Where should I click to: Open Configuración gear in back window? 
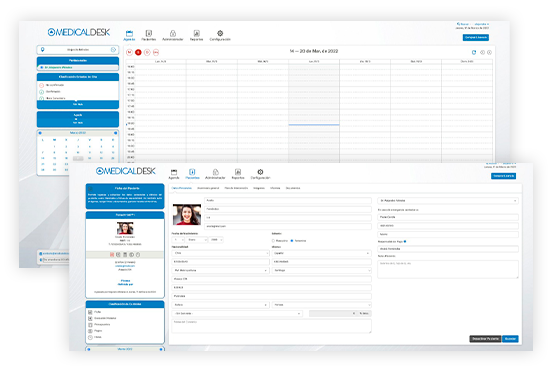[220, 33]
